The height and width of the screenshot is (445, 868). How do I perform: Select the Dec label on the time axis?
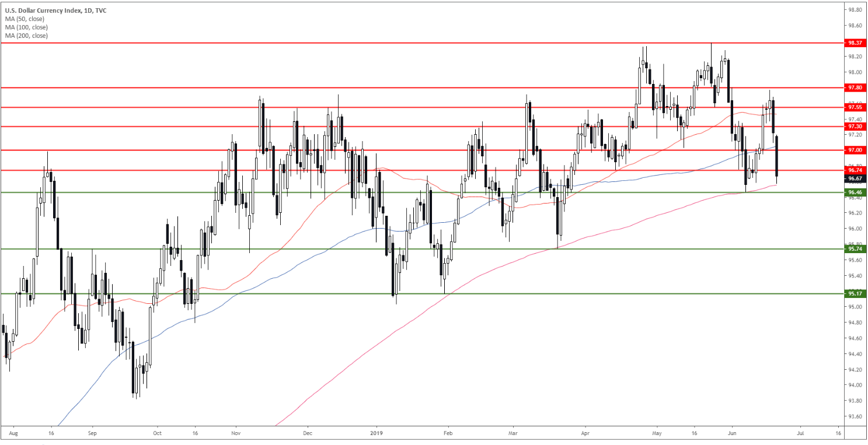click(308, 433)
